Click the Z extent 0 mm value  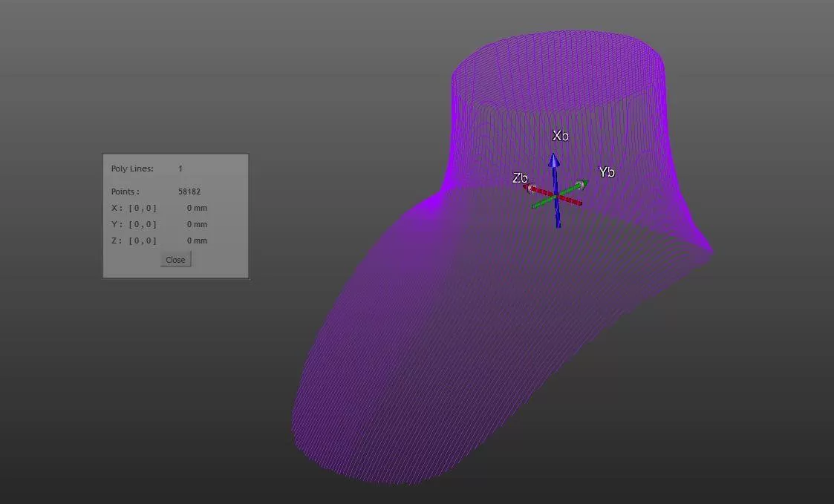(x=197, y=240)
